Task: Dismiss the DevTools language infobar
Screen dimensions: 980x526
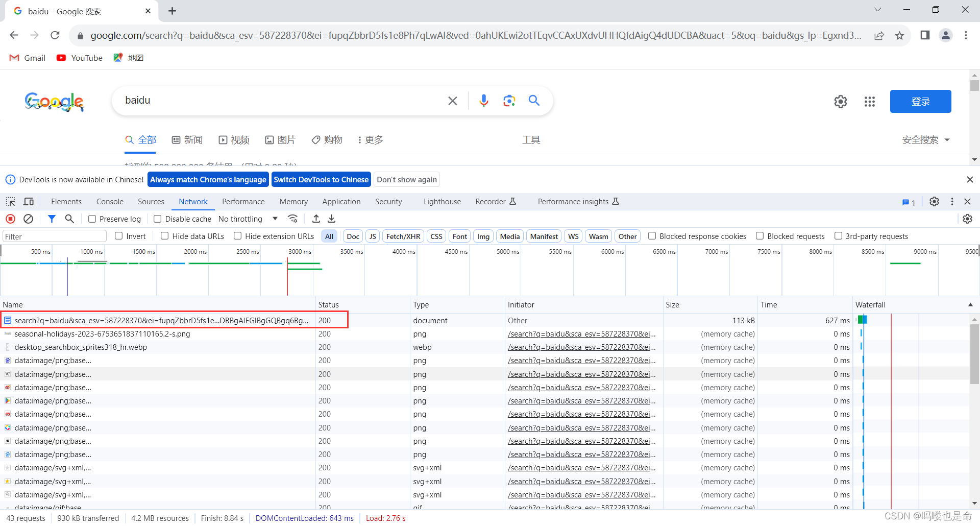Action: coord(970,180)
